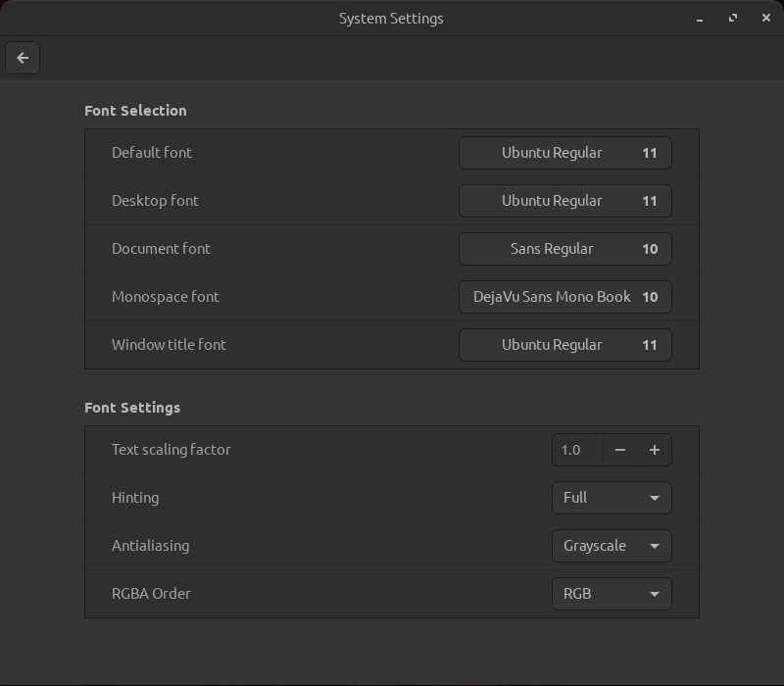Screen dimensions: 784x686
Task: Increase text scaling factor with plus button
Action: pos(655,450)
